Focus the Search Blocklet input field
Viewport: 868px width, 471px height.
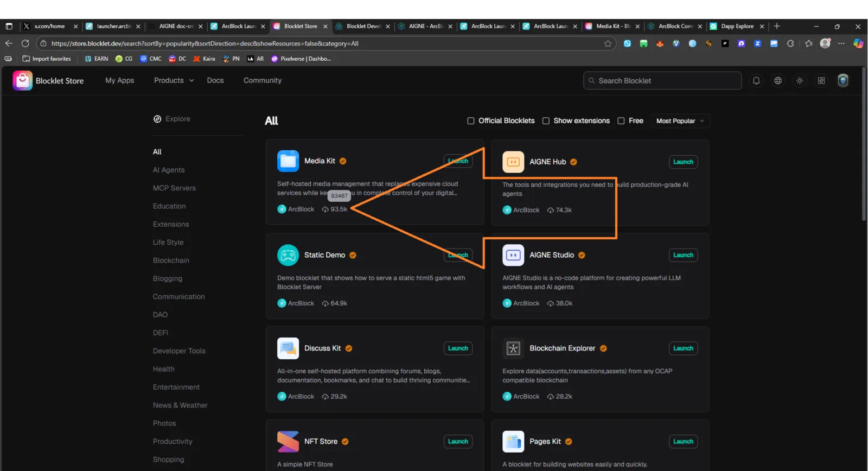point(662,81)
